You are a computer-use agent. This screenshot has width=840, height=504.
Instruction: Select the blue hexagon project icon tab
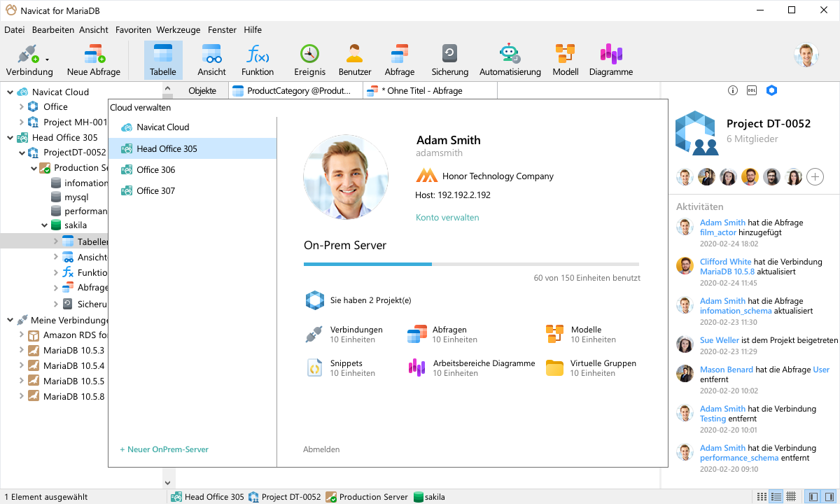coord(771,90)
